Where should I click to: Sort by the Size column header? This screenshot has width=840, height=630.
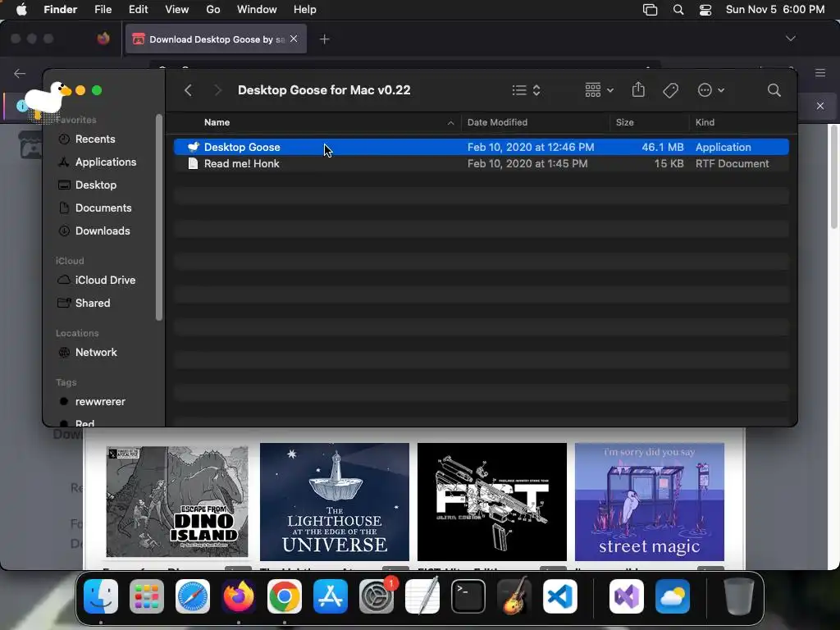click(x=624, y=122)
